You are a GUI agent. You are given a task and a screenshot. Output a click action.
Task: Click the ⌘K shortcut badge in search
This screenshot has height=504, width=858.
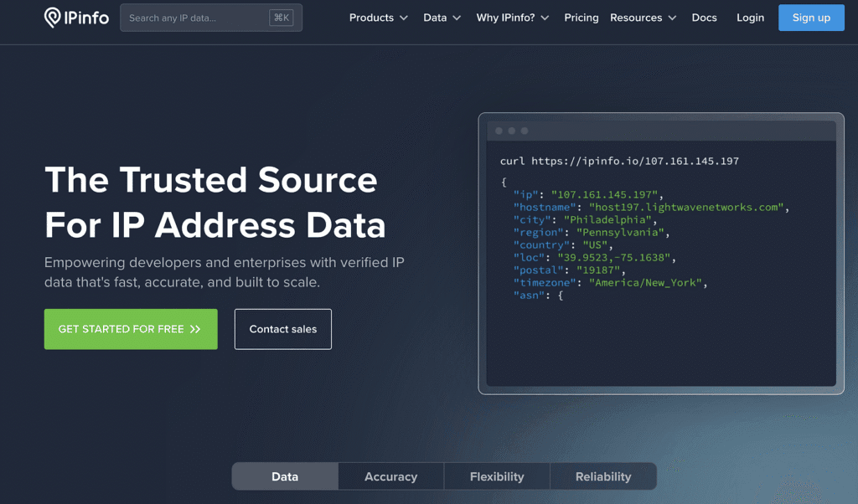coord(281,18)
